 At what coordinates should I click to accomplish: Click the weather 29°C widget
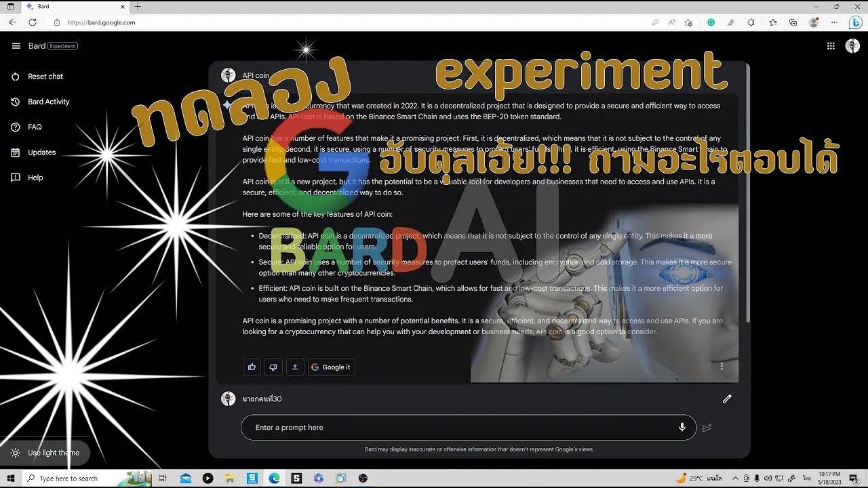[698, 479]
